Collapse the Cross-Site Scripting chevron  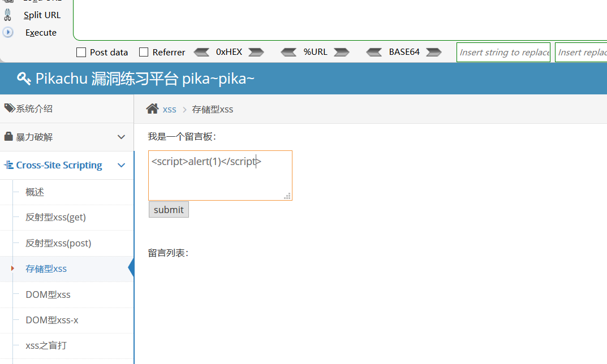point(121,165)
